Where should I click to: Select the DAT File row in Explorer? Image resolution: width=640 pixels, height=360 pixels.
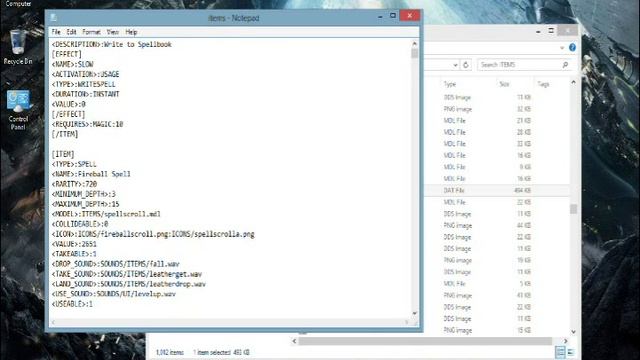[497, 190]
